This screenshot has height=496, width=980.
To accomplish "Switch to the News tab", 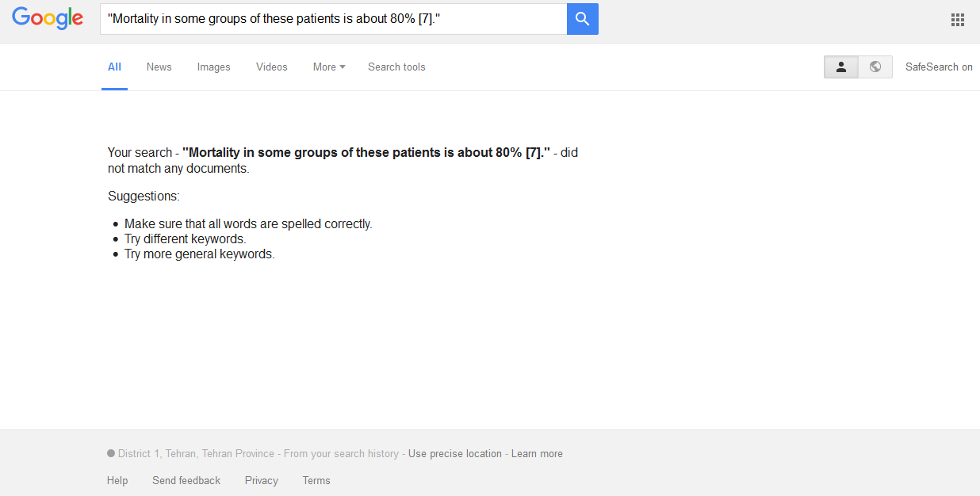I will pos(159,67).
